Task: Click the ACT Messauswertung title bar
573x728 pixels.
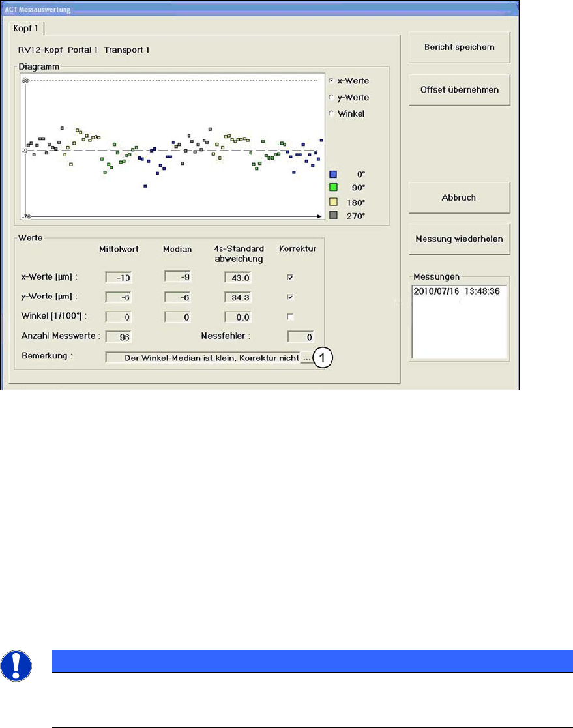Action: click(259, 9)
